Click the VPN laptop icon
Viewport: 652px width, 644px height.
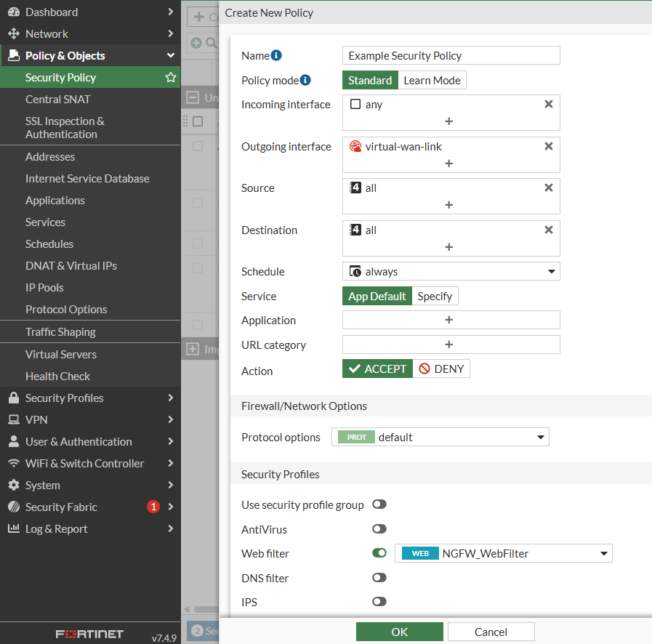tap(14, 420)
